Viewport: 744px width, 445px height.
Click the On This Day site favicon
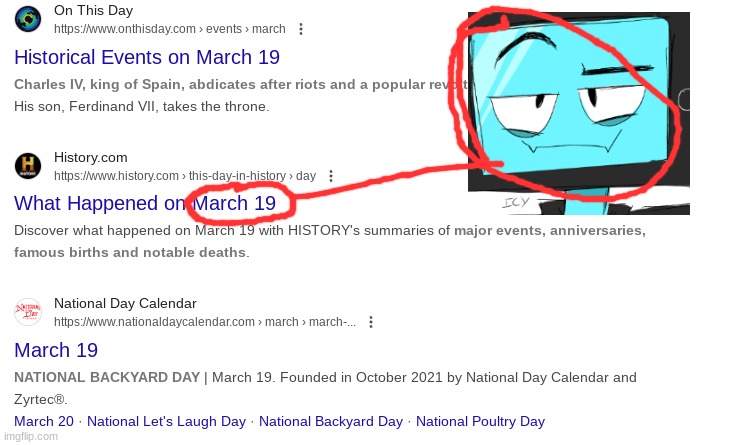coord(28,19)
